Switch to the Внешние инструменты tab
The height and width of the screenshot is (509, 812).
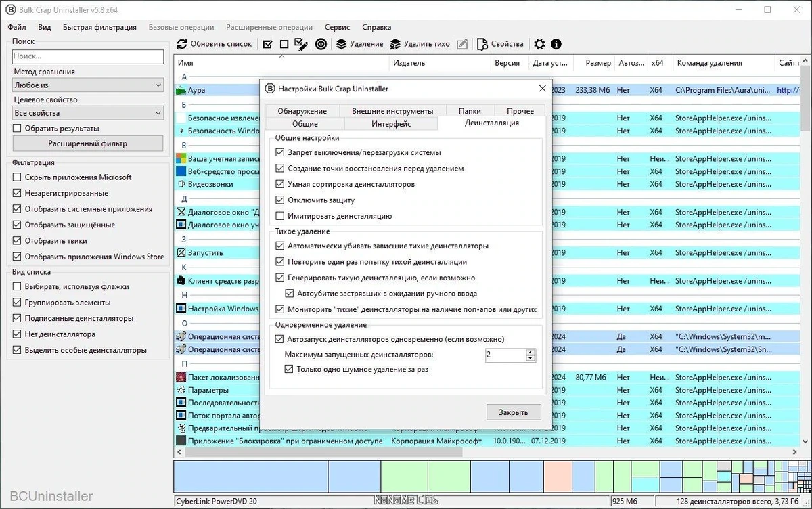(392, 111)
